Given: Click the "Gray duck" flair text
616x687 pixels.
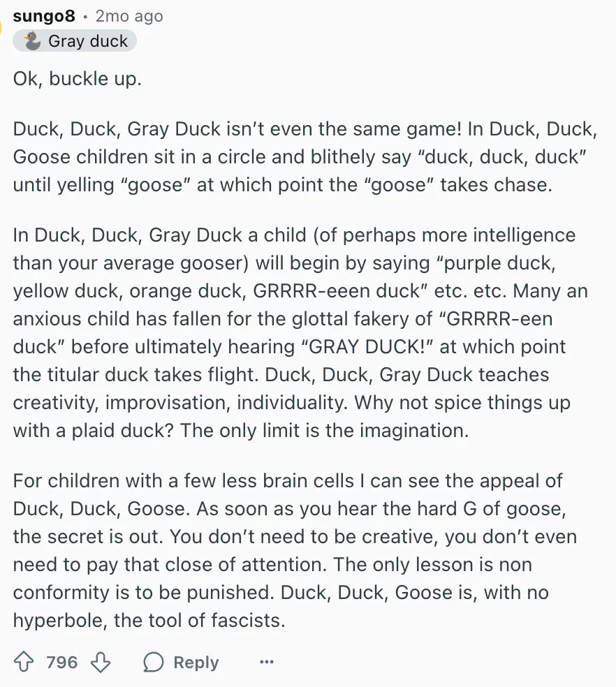Looking at the screenshot, I should [x=88, y=41].
